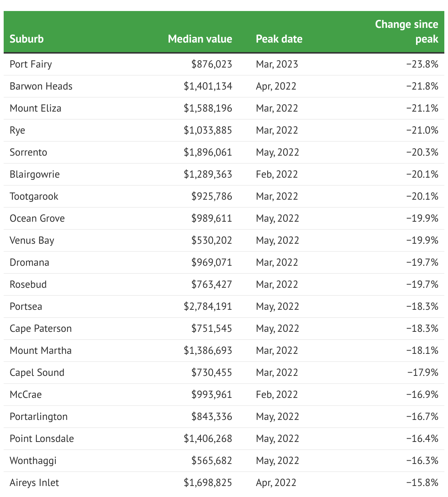This screenshot has height=497, width=448.
Task: Click the Barwon Heads suburb name
Action: [41, 86]
